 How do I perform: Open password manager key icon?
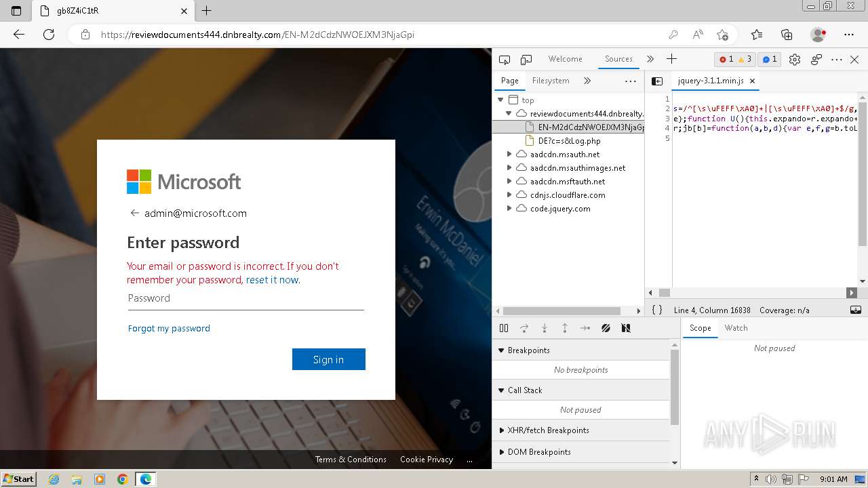coord(673,35)
